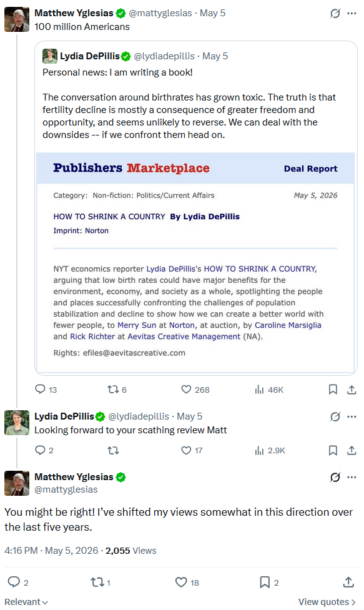Bookmark the first tweet by Matthew Yglesias
This screenshot has width=364, height=610.
(333, 390)
